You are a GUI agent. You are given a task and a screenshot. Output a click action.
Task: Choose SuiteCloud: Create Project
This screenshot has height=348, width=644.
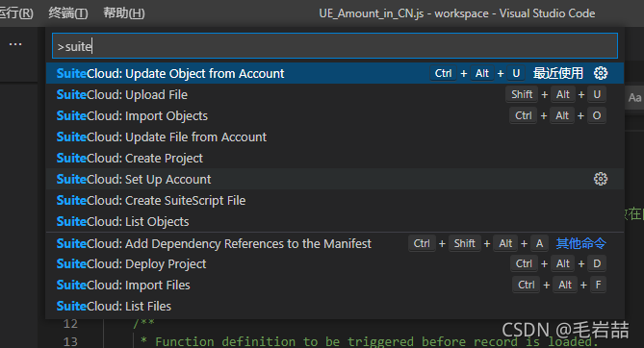pyautogui.click(x=335, y=158)
